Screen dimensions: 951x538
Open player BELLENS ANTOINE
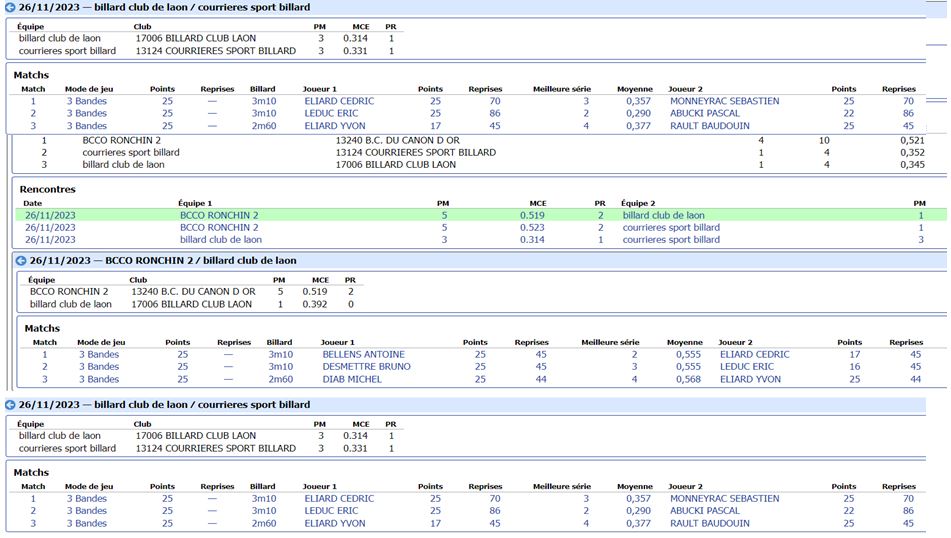pyautogui.click(x=363, y=355)
